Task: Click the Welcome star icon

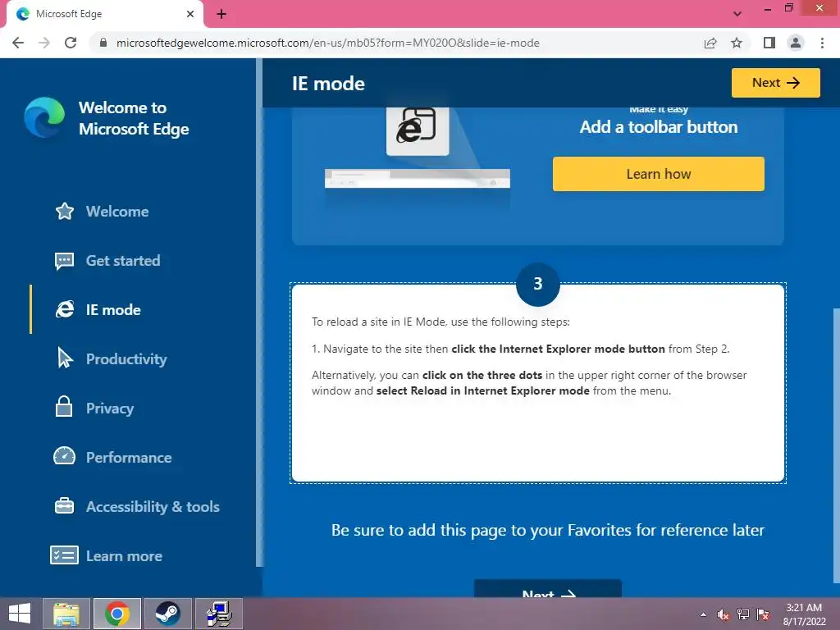Action: (x=65, y=211)
